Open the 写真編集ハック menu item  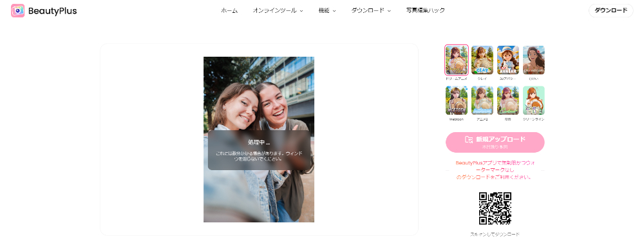coord(426,11)
